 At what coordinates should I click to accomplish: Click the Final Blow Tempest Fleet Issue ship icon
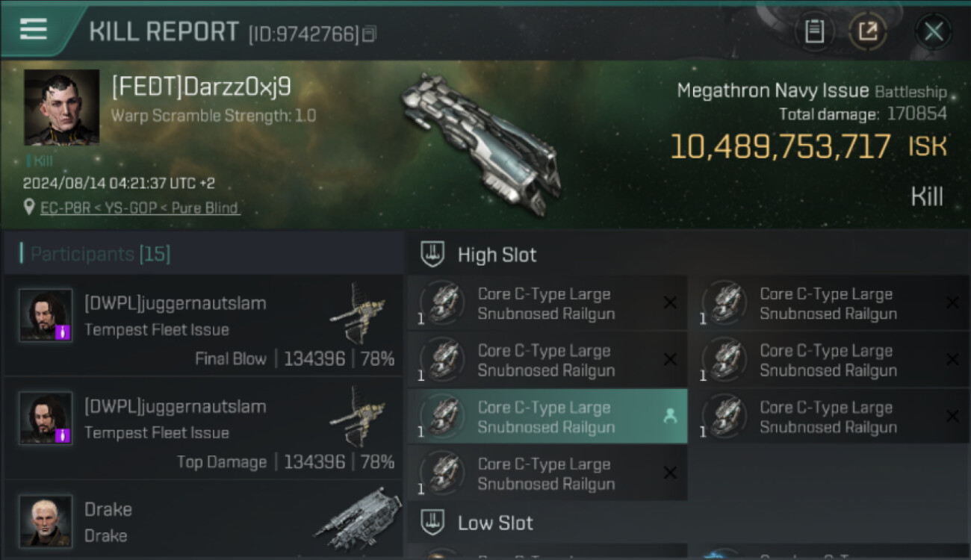[358, 312]
